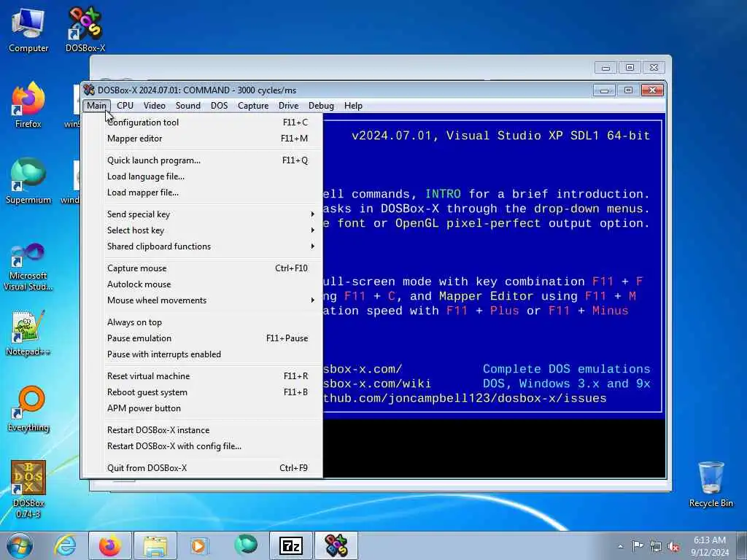Choose Load language file...
The image size is (747, 560).
pyautogui.click(x=203, y=176)
